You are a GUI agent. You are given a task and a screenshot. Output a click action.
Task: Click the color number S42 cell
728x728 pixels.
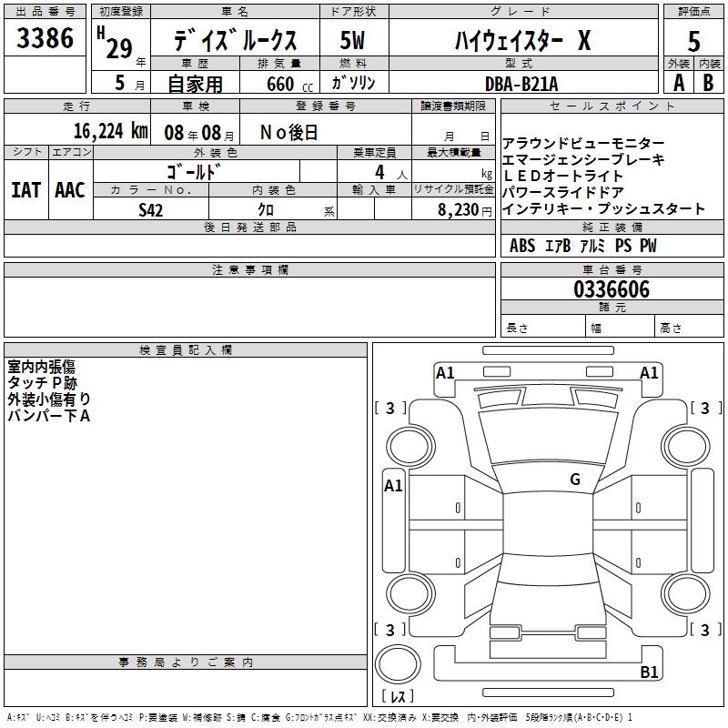(151, 209)
